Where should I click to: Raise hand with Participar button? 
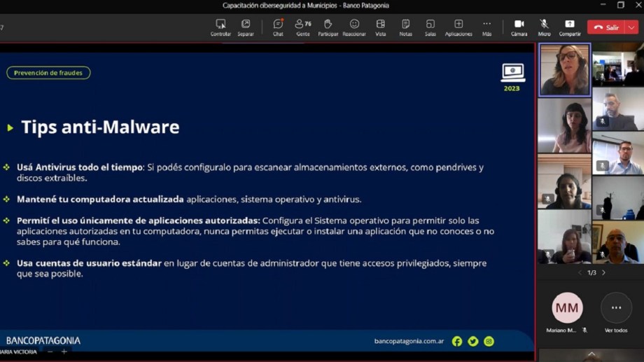click(328, 27)
